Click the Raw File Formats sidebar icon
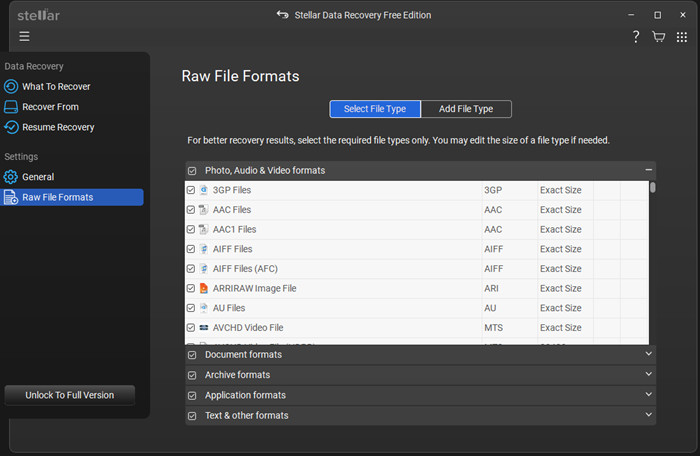This screenshot has height=456, width=700. coord(11,197)
